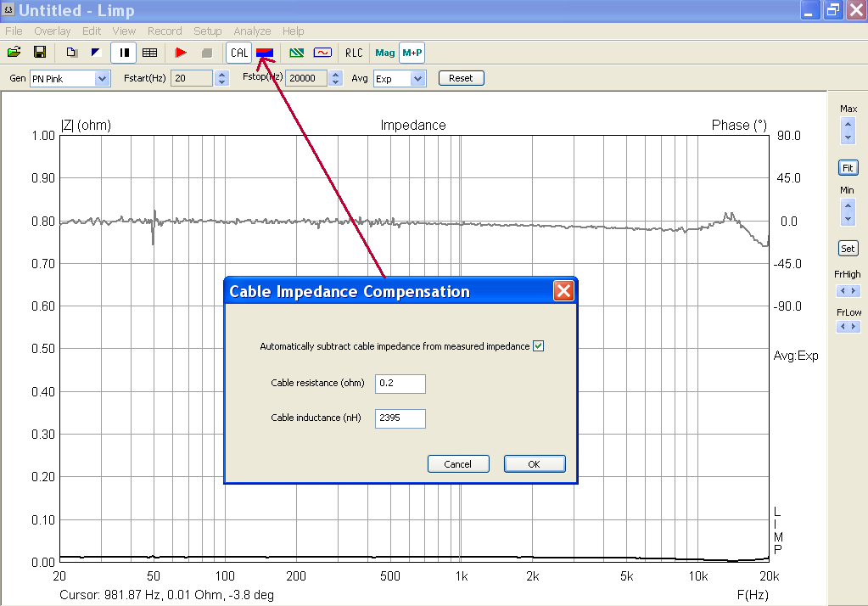Open the Edit menu
Screen dimensions: 868x606
(92, 31)
